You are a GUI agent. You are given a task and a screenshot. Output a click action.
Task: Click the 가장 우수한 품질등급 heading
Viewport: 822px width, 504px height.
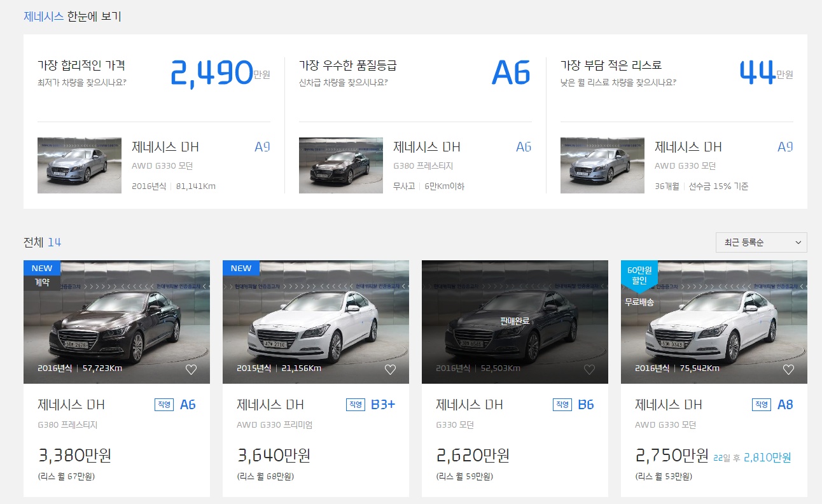348,66
